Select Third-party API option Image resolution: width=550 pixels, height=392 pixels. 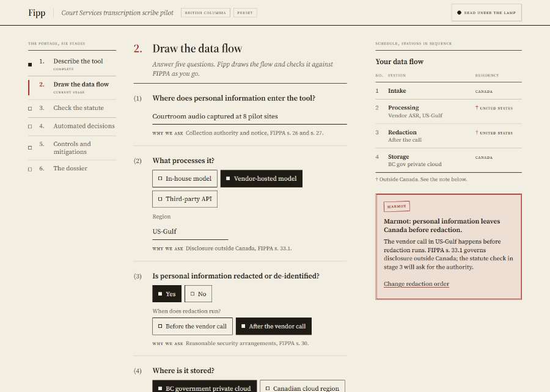(185, 199)
